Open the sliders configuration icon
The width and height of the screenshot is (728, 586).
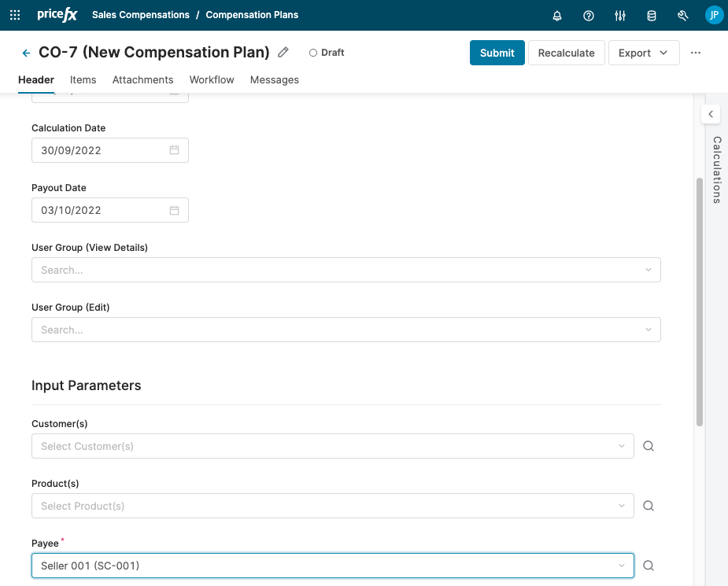pyautogui.click(x=620, y=15)
